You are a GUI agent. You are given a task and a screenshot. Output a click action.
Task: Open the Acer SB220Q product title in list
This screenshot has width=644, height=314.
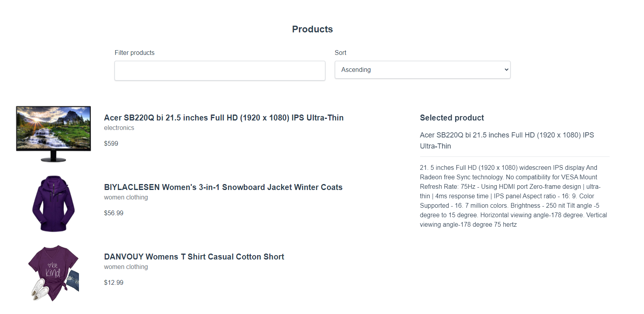pyautogui.click(x=223, y=118)
